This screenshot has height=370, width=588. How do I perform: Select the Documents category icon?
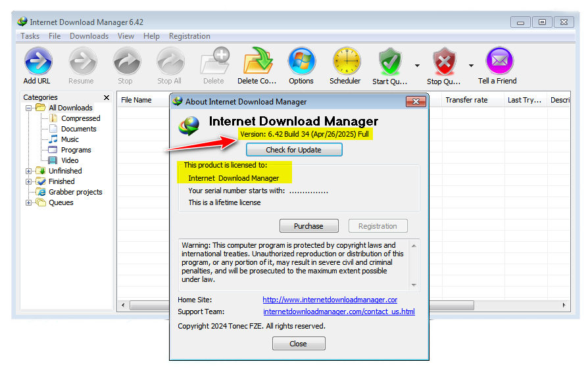click(54, 129)
